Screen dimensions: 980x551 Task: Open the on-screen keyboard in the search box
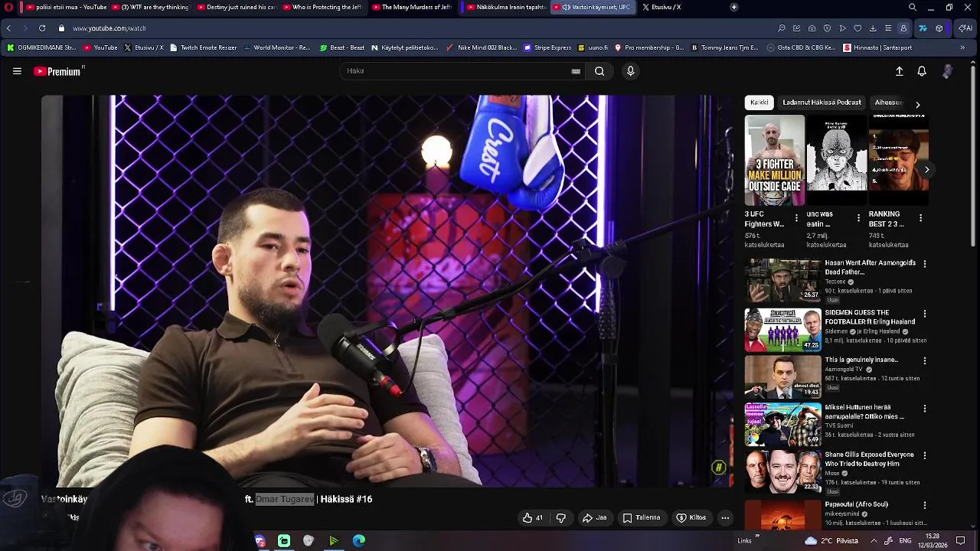576,71
